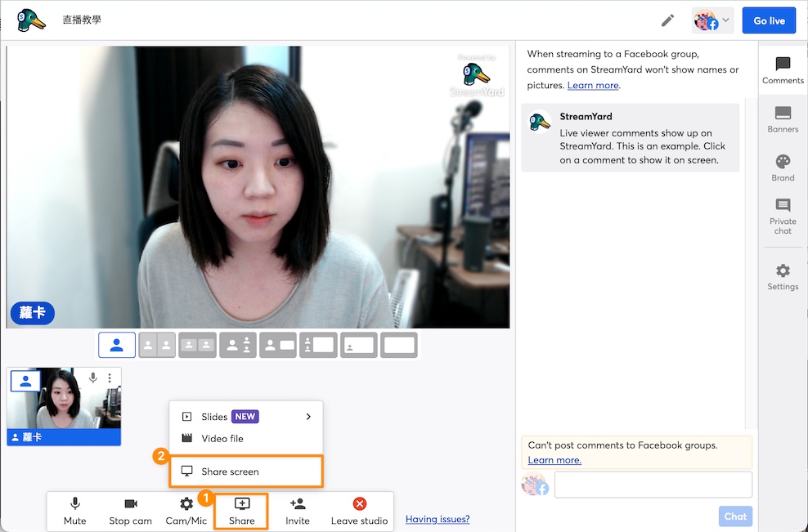Toggle solo layout on 蘿卡 thumbnail
Viewport: 808px width, 532px height.
pyautogui.click(x=26, y=382)
